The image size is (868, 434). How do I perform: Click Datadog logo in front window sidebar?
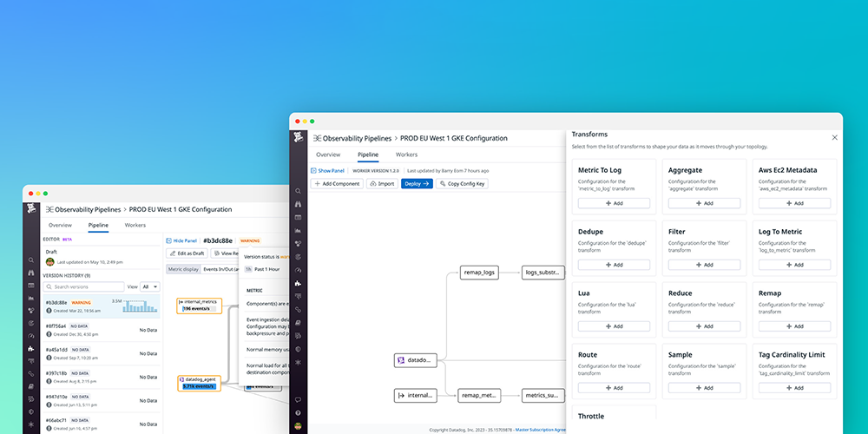[x=298, y=137]
